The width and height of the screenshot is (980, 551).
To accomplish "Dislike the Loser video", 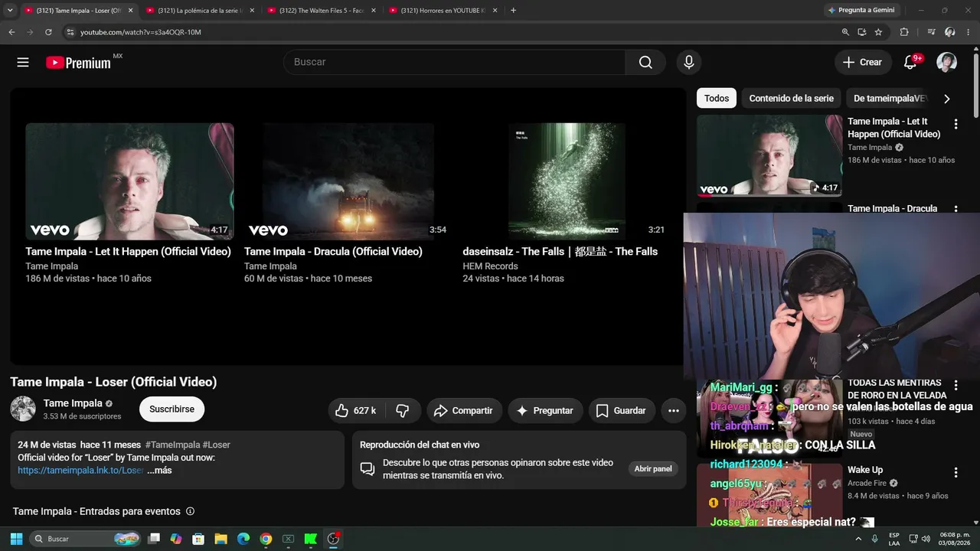I will [x=403, y=411].
